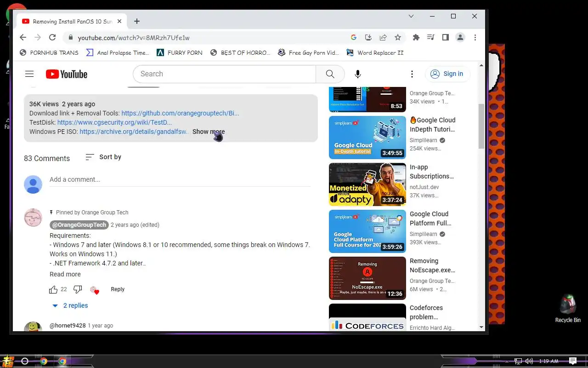Bookmark this page with the star
This screenshot has width=588, height=368.
click(398, 38)
